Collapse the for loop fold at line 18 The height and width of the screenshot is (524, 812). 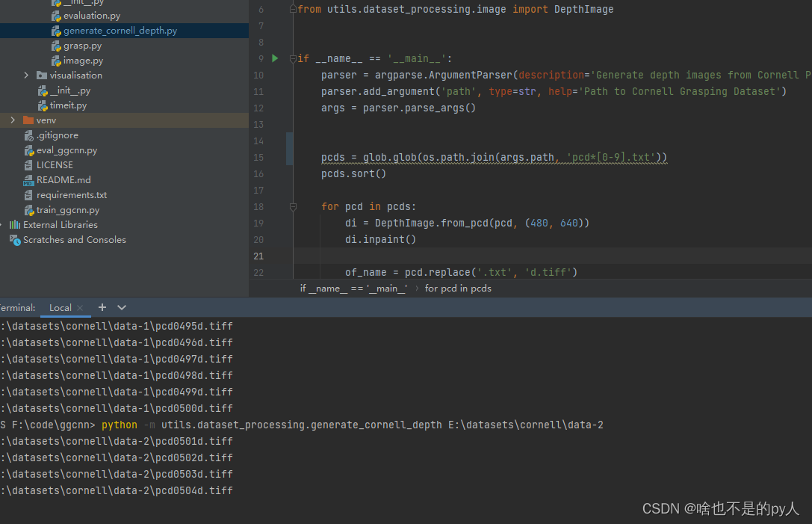click(293, 206)
